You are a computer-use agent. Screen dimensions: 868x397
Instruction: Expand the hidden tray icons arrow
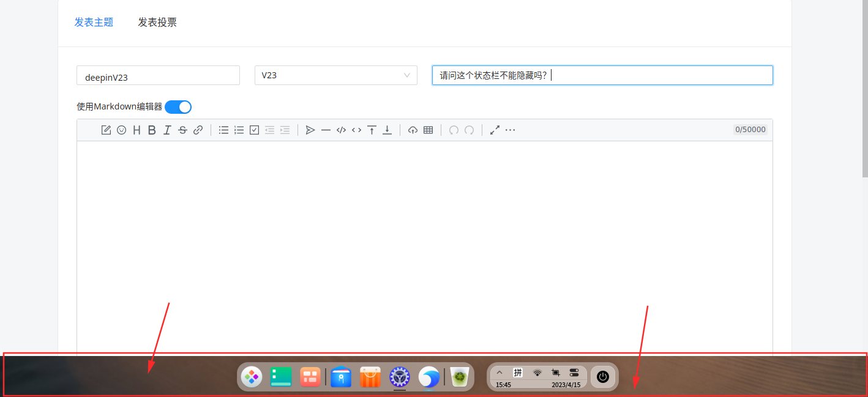coord(499,372)
